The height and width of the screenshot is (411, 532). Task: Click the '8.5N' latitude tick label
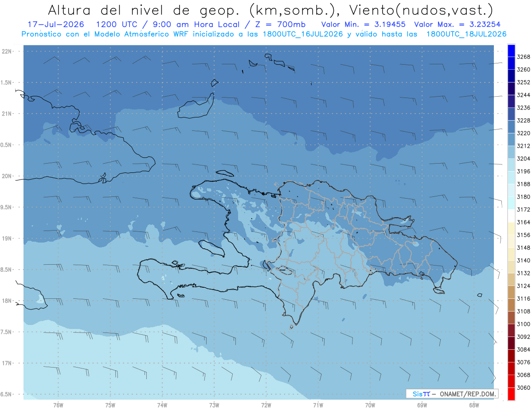(6, 270)
